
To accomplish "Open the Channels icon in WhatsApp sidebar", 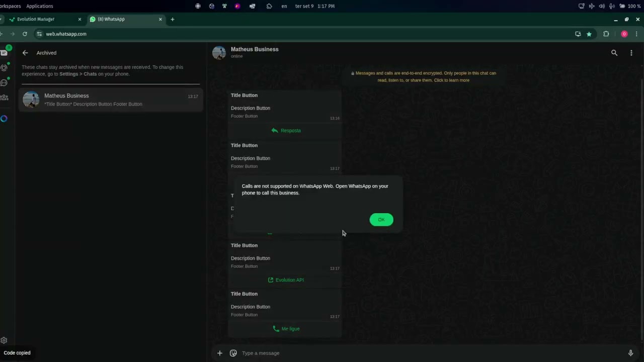I will [x=4, y=82].
